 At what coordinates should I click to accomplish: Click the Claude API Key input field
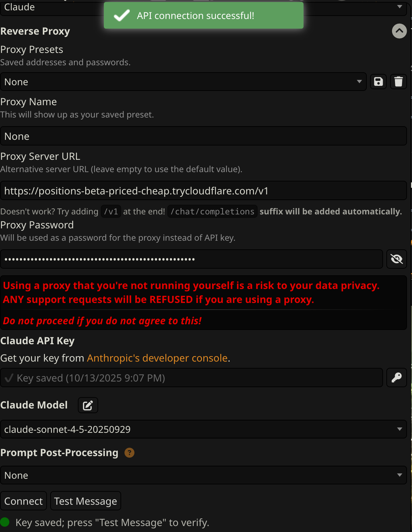[x=191, y=378]
